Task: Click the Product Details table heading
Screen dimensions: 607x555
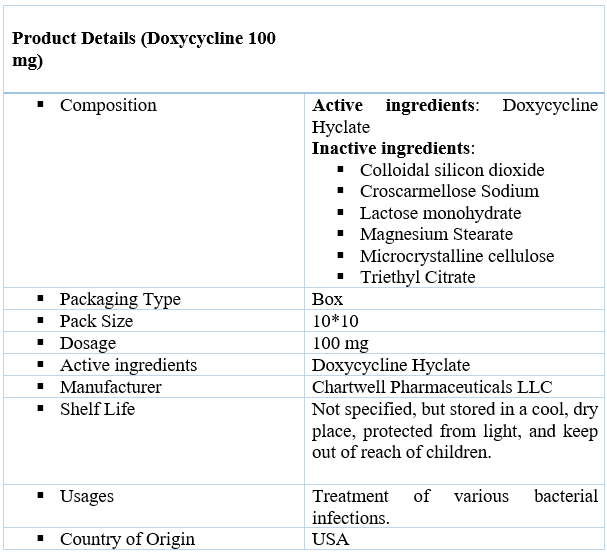Action: (x=144, y=49)
